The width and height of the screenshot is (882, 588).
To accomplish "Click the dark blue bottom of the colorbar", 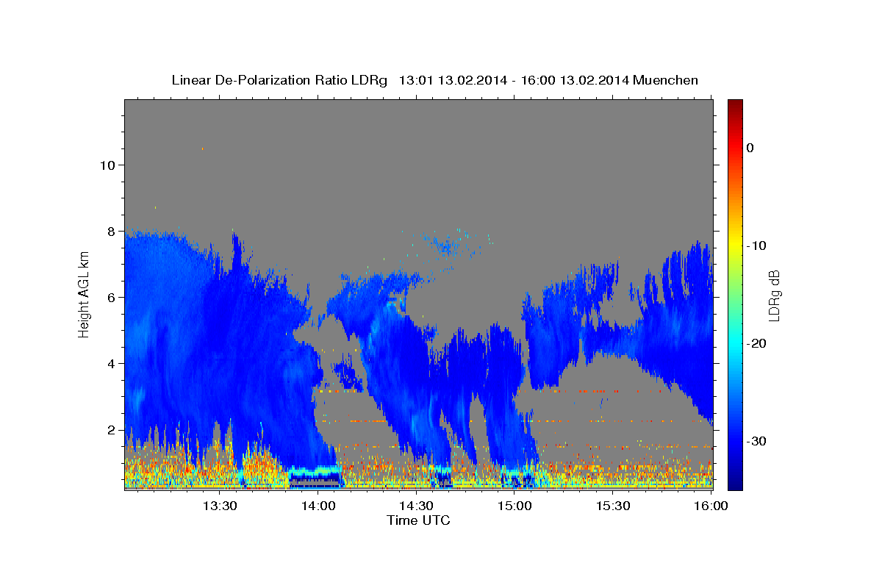I will pos(735,481).
